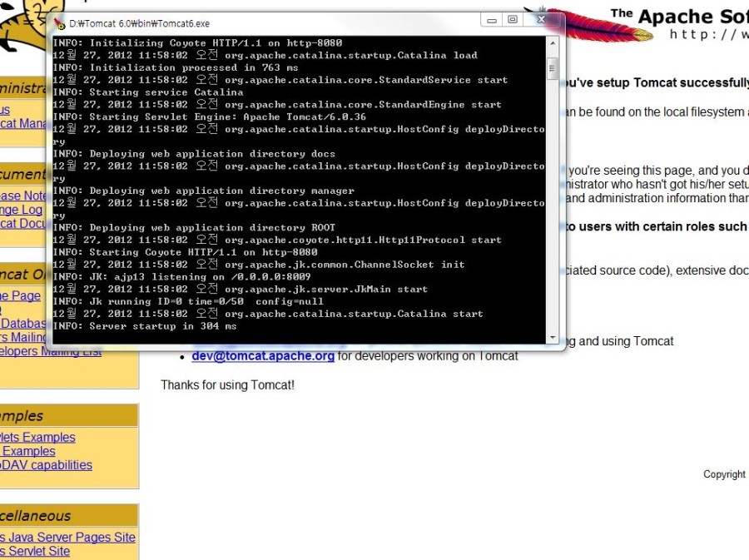Maximize the Tomcat6.exe console window
The width and height of the screenshot is (749, 560).
click(513, 20)
